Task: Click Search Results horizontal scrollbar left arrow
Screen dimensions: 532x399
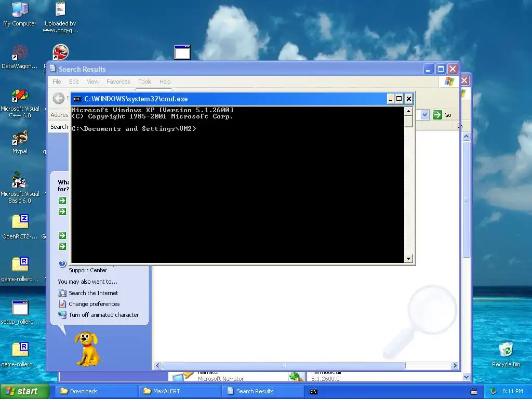Action: point(157,365)
